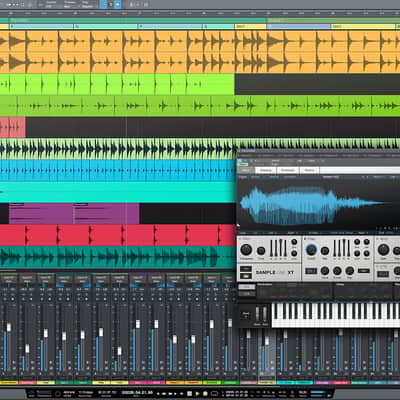This screenshot has width=400, height=400.
Task: Select the periwinkle blue arranger section
Action: pyautogui.click(x=299, y=26)
